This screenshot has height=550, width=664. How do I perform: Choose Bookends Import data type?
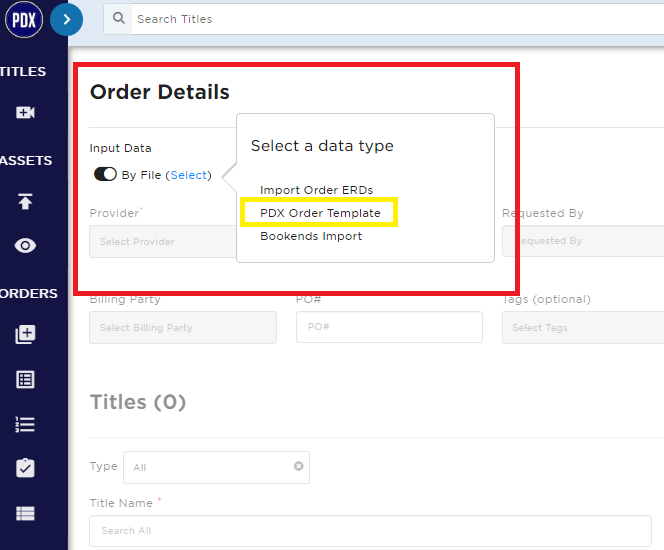[311, 236]
